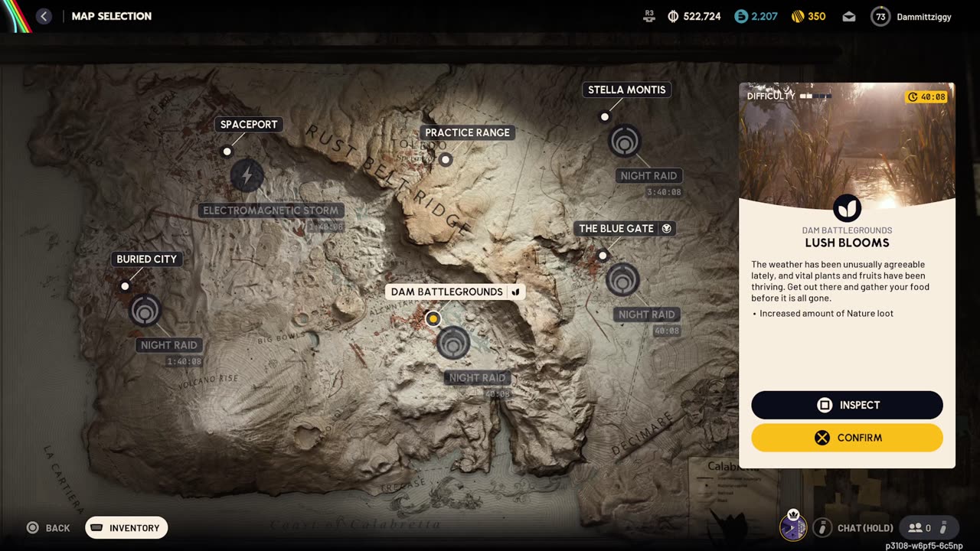The width and height of the screenshot is (980, 551).
Task: Click the Inspect button
Action: point(847,405)
